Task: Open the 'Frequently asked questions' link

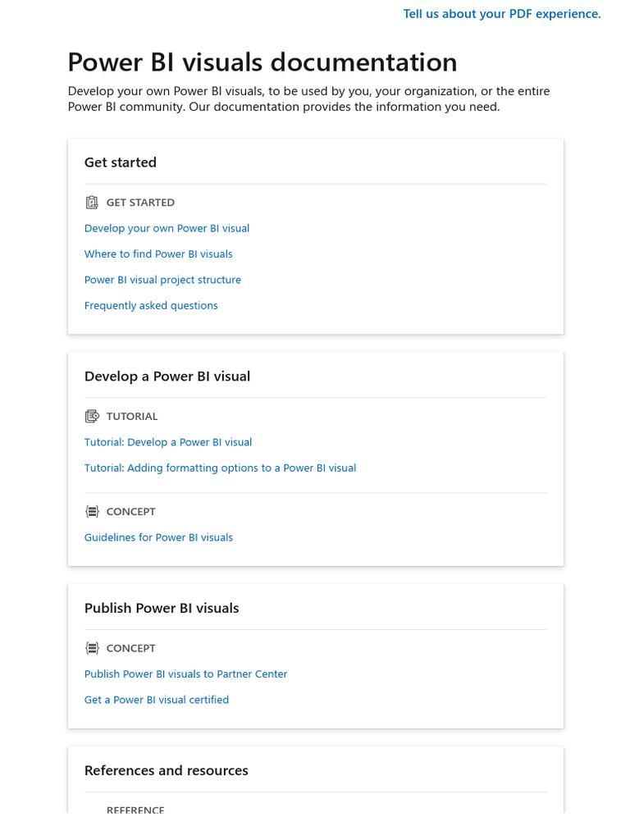Action: [151, 306]
